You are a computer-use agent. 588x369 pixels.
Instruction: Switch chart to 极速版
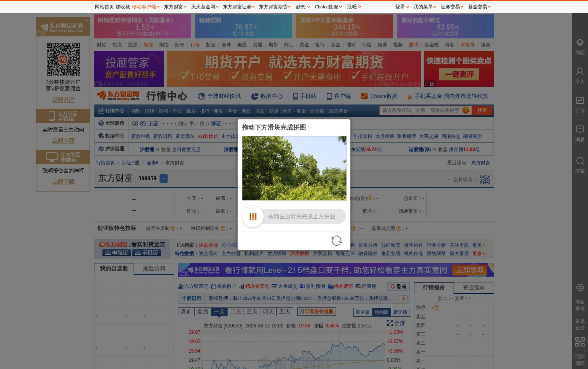click(400, 312)
